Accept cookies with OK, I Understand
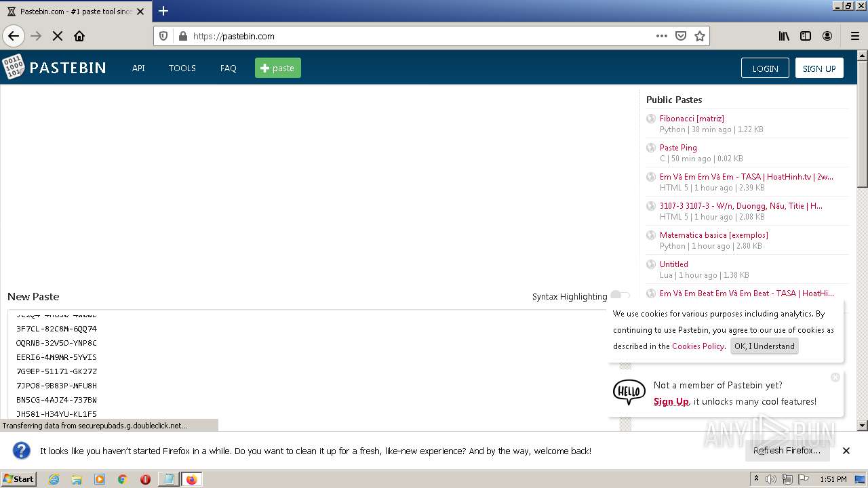The width and height of the screenshot is (868, 488). [764, 346]
